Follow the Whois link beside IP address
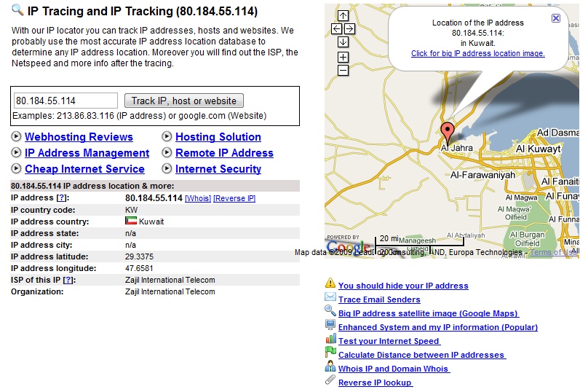 pos(197,199)
